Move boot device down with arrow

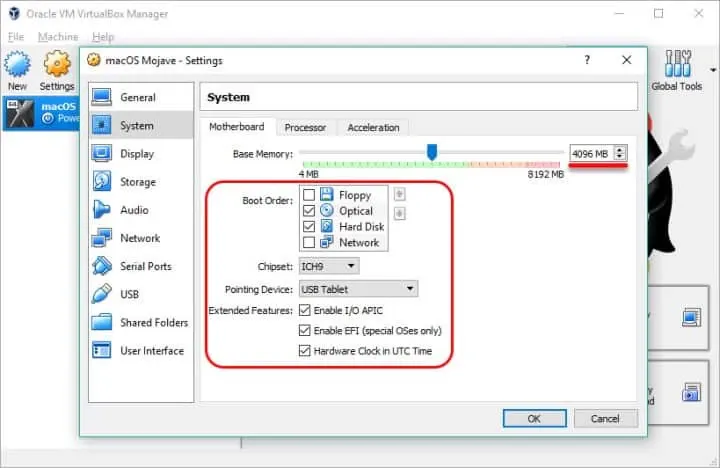coord(399,213)
